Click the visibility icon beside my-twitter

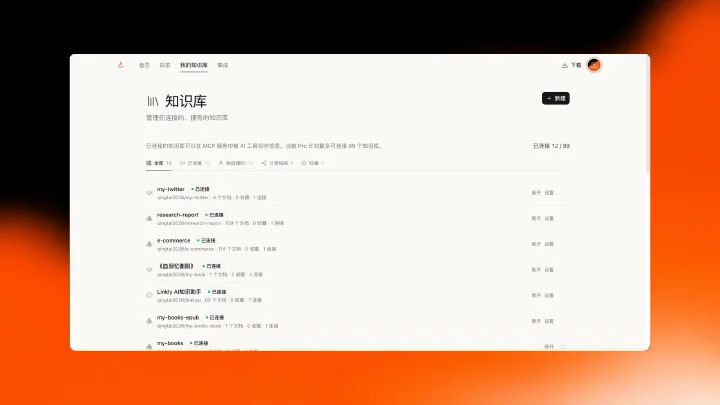click(149, 193)
